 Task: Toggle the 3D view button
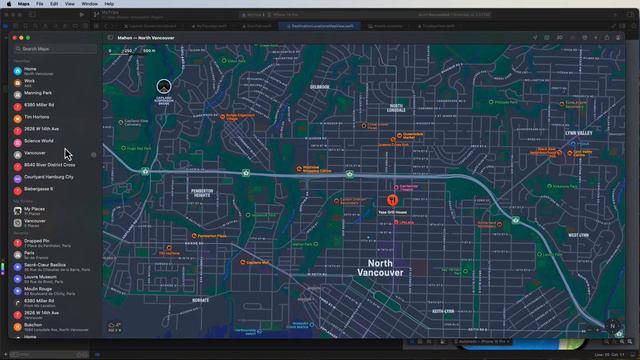pyautogui.click(x=560, y=38)
